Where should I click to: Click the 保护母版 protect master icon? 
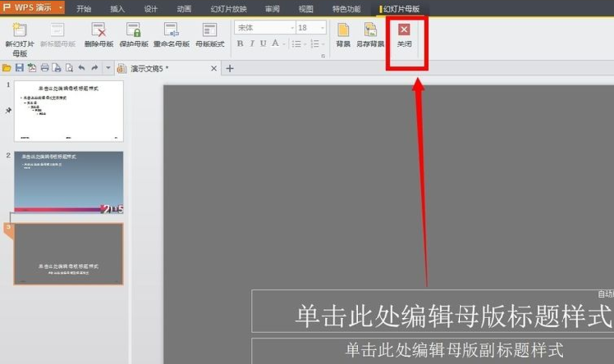(x=133, y=30)
